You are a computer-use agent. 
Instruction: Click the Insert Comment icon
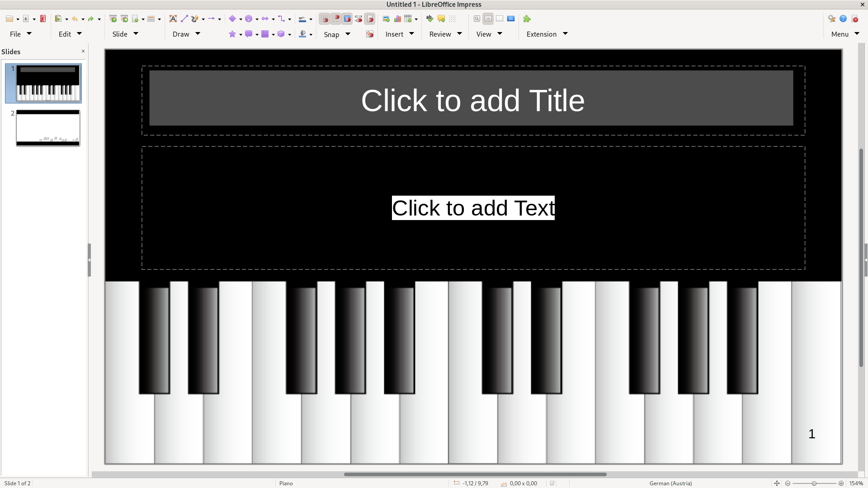[441, 19]
